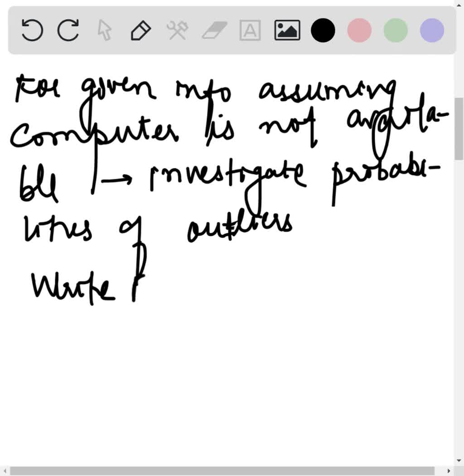Select the pointer selection tool
Screen dimensions: 464x476
(x=105, y=30)
